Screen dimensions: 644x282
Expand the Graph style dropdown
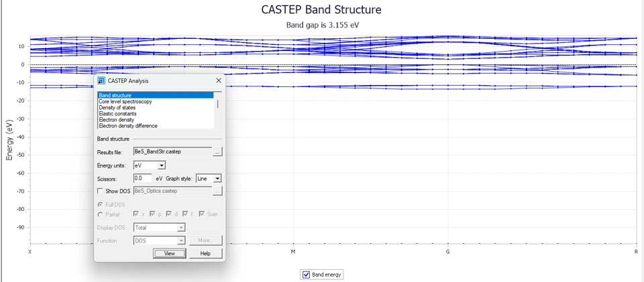tap(217, 179)
